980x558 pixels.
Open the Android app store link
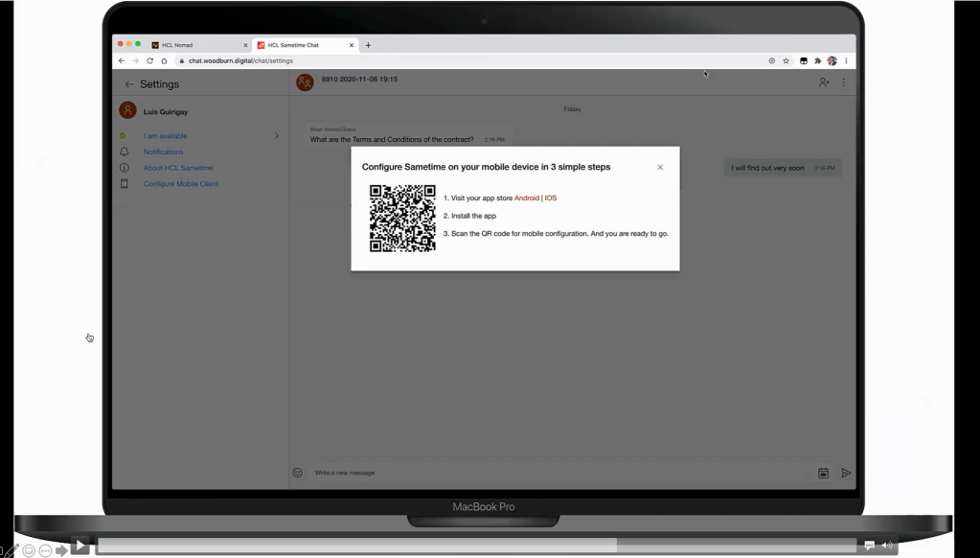[526, 198]
